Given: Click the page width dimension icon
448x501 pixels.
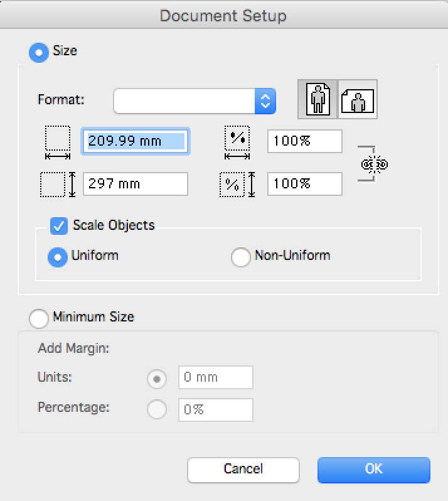Looking at the screenshot, I should click(58, 142).
